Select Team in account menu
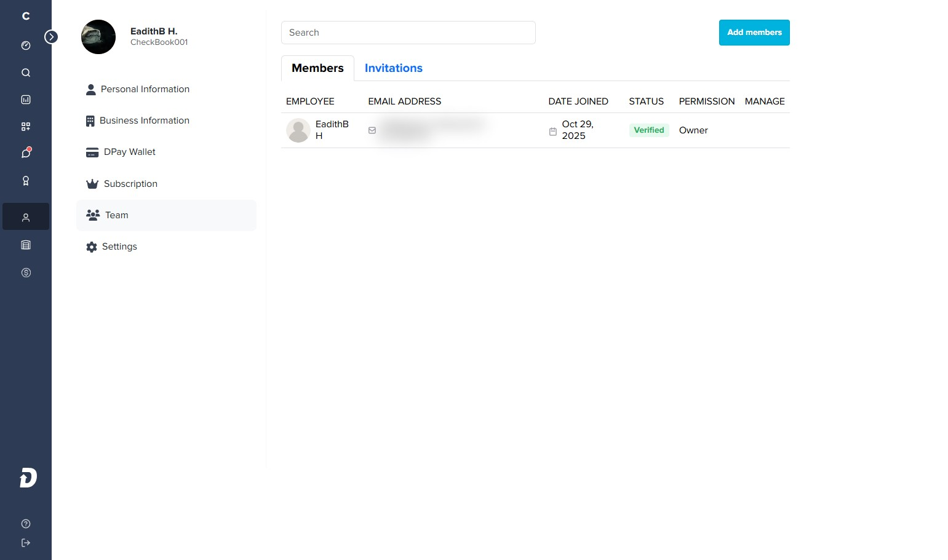Viewport: 948px width, 560px height. tap(166, 215)
